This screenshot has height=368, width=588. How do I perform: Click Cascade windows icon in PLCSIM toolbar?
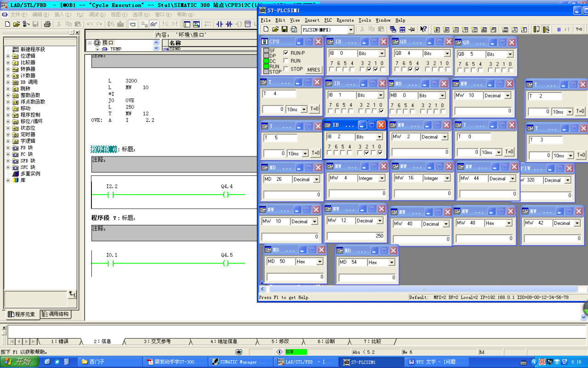point(393,29)
